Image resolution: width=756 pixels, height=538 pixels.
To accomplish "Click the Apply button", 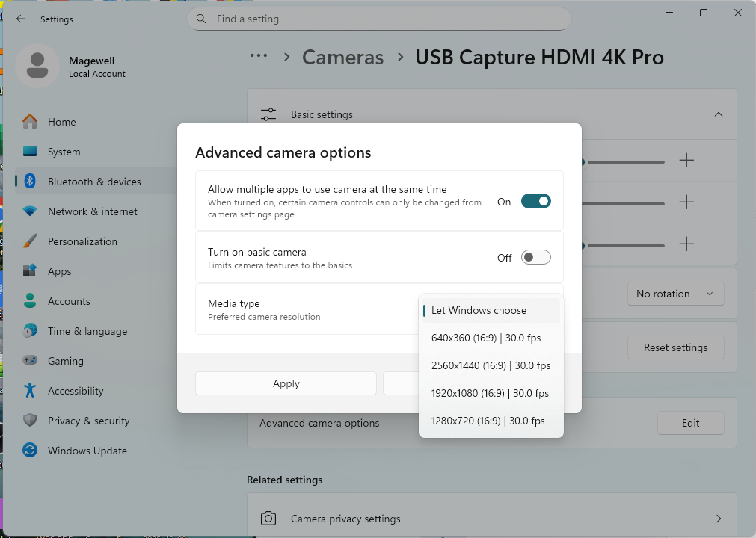I will [286, 383].
